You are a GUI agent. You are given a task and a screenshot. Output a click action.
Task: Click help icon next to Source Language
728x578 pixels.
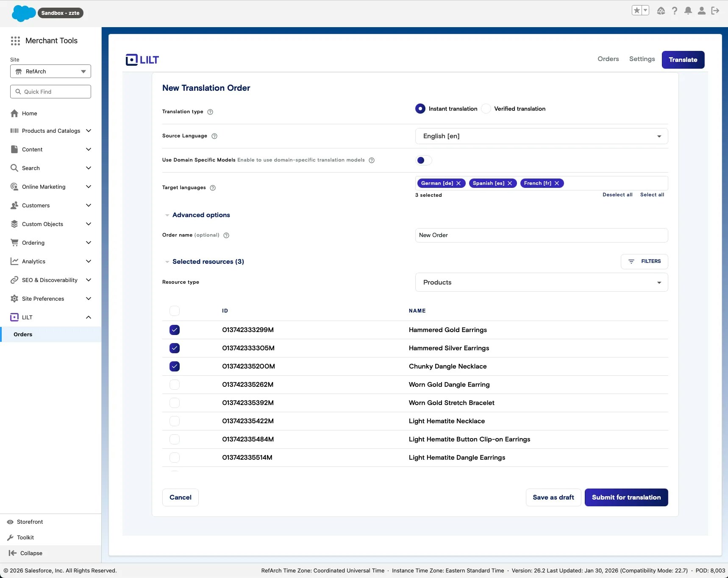pos(214,136)
